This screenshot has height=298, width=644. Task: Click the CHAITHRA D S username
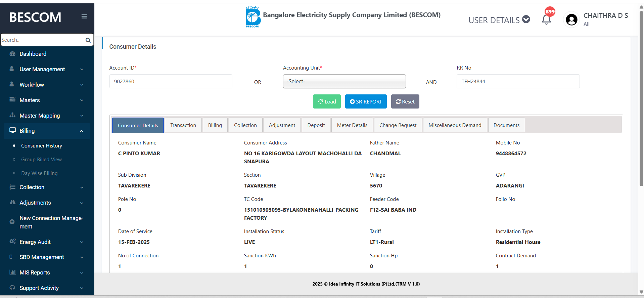606,15
